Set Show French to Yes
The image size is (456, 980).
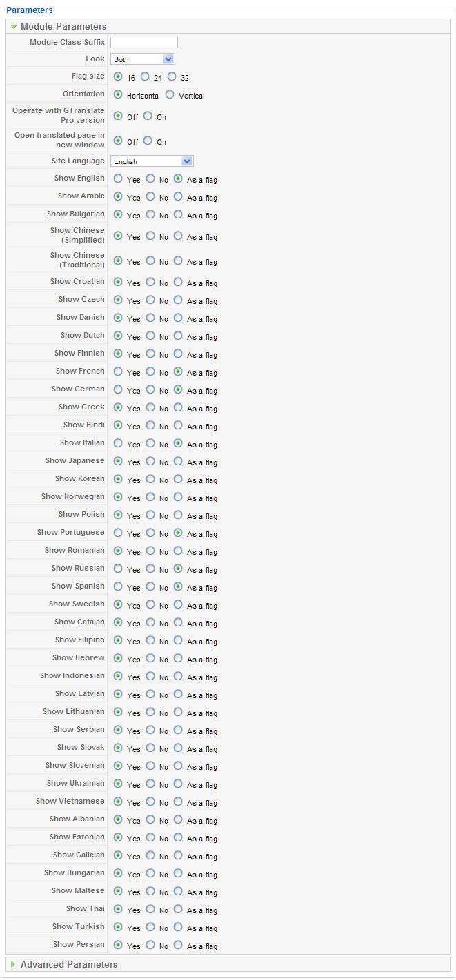pos(118,371)
